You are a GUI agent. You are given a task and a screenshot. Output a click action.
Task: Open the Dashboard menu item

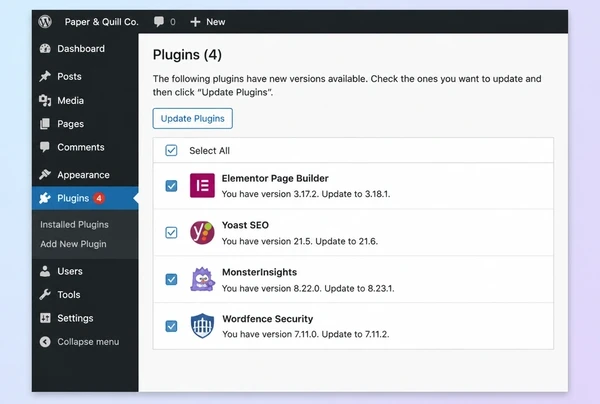tap(85, 49)
